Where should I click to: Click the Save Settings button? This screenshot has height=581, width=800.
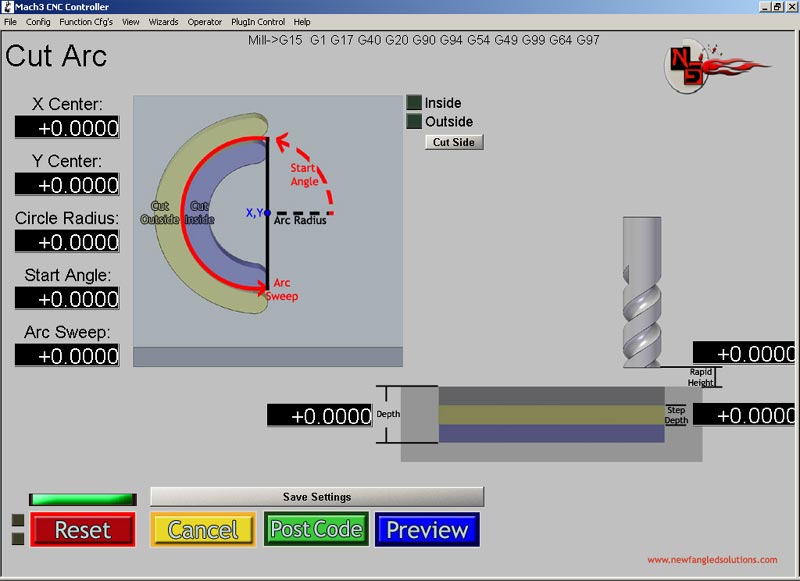317,497
